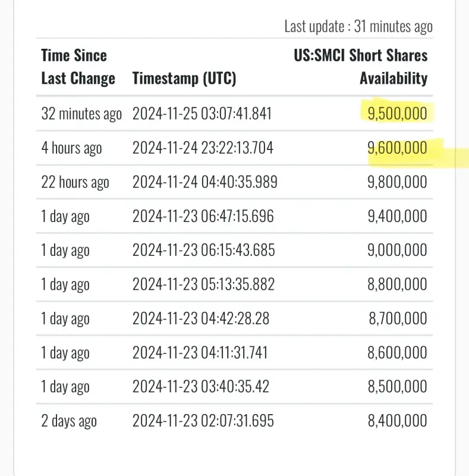469x476 pixels.
Task: Click the 'Time Since Last Change' column header
Action: point(78,67)
